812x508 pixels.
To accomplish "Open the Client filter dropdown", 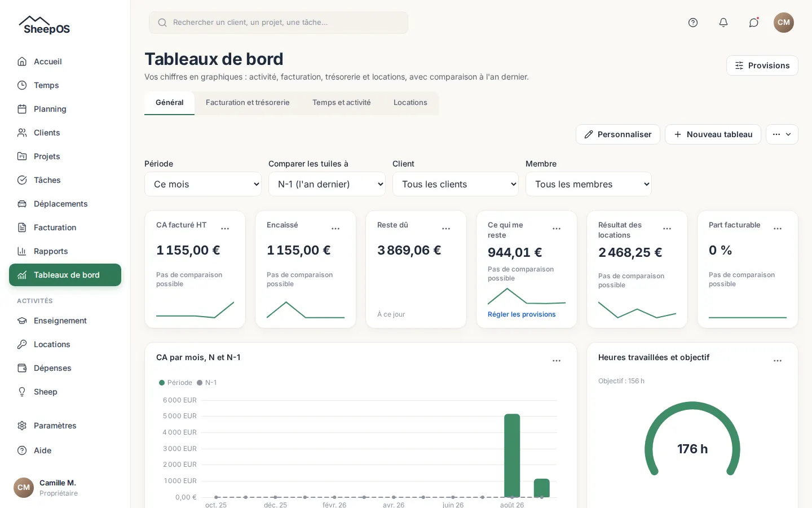I will (456, 184).
